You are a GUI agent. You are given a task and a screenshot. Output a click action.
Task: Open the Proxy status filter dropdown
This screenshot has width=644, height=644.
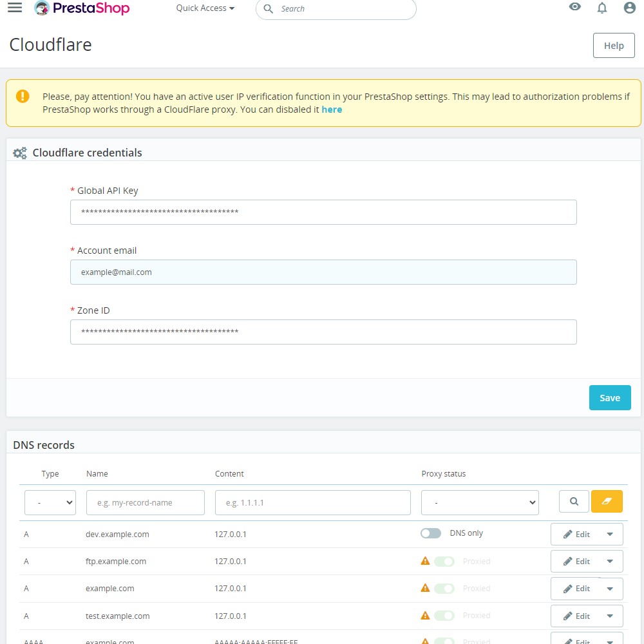(x=480, y=502)
